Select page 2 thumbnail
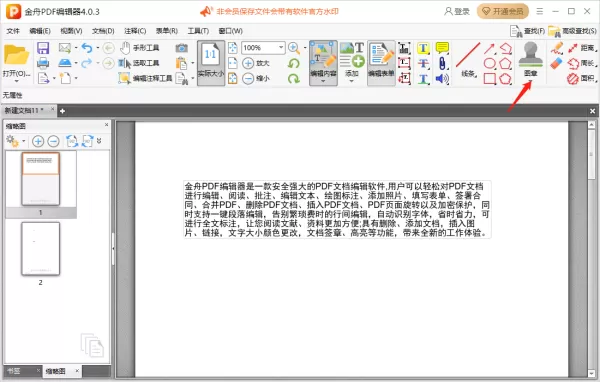Image resolution: width=600 pixels, height=382 pixels. point(41,249)
